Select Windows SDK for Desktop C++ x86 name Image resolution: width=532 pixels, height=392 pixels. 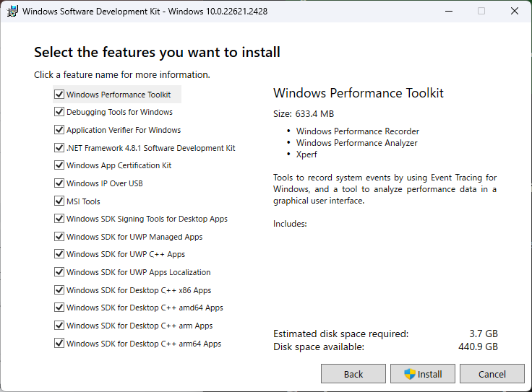[139, 290]
